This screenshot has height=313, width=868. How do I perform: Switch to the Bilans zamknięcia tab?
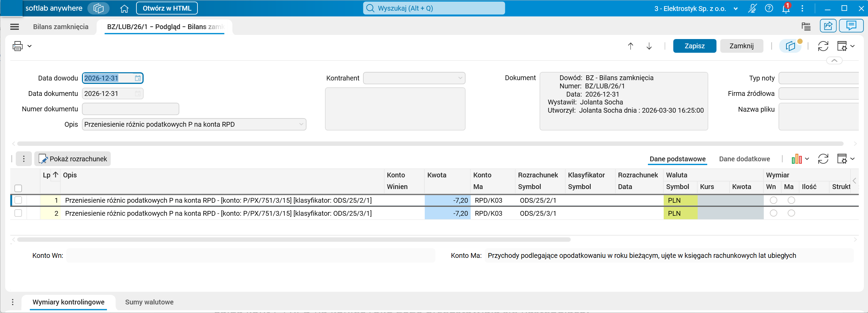coord(61,27)
